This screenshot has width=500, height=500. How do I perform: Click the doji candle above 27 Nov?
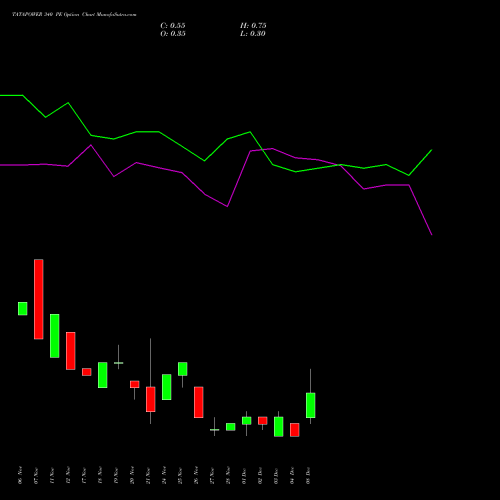[215, 430]
